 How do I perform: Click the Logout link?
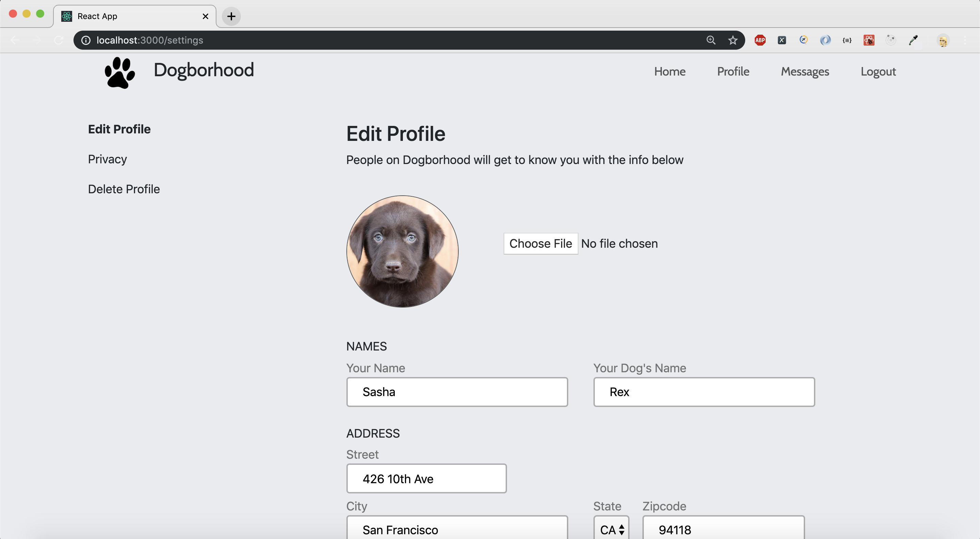click(x=878, y=71)
